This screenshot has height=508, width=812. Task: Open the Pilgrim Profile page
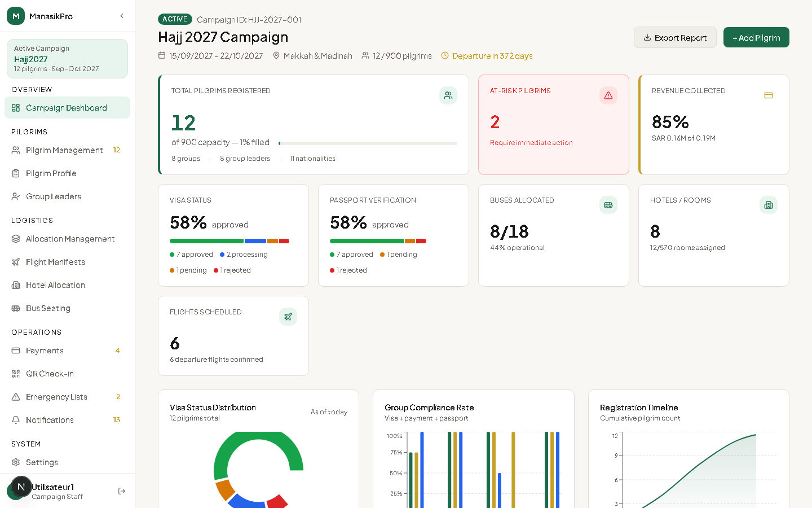[x=67, y=173]
